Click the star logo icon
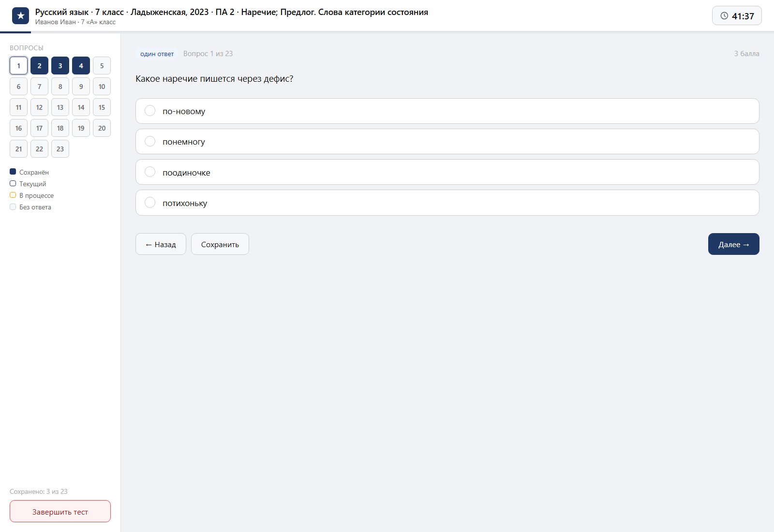 pos(20,16)
